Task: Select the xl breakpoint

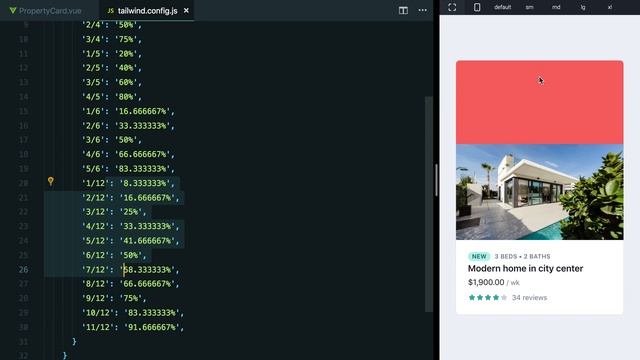Action: click(x=610, y=7)
